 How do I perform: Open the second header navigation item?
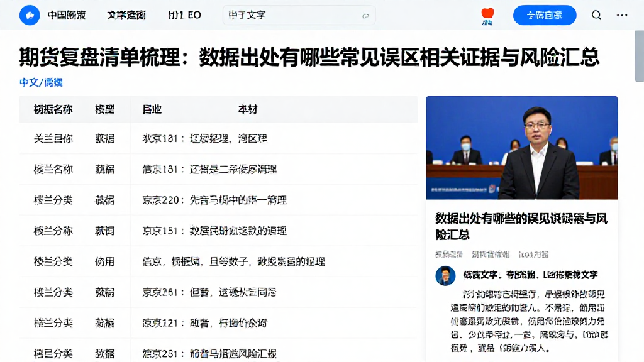(x=126, y=15)
